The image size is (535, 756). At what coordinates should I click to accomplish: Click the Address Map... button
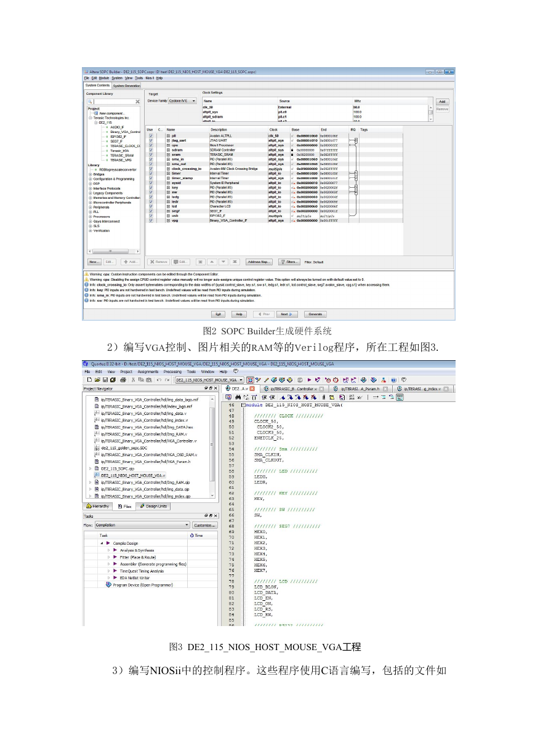(x=259, y=262)
